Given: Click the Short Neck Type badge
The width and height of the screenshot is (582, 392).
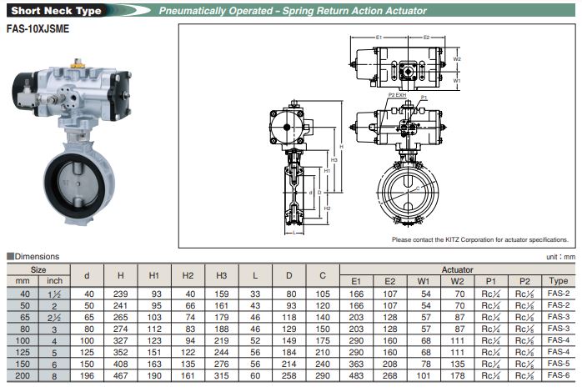Looking at the screenshot, I should coord(55,11).
